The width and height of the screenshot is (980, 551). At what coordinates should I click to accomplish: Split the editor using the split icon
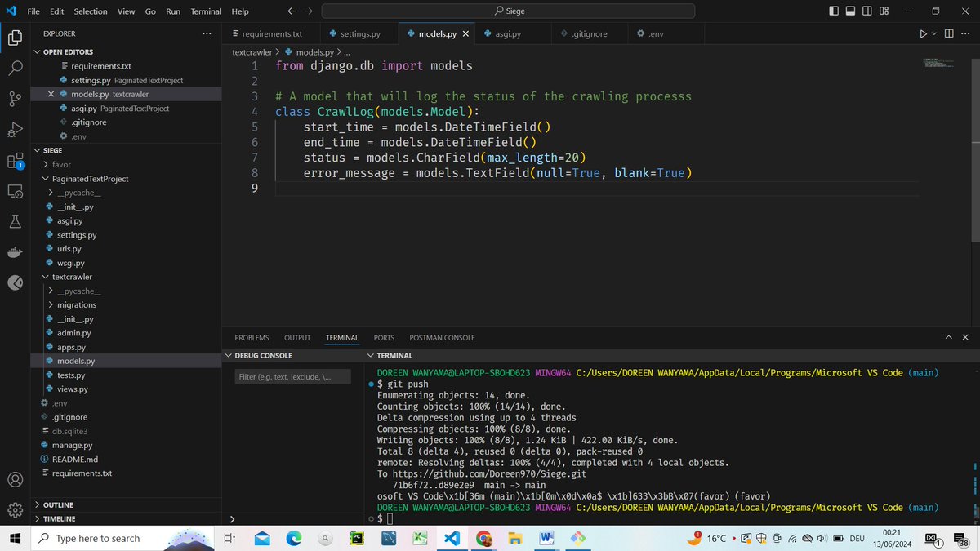[948, 33]
